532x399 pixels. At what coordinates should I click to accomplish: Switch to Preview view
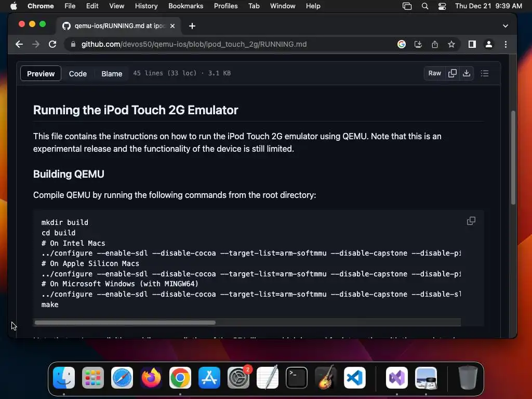click(41, 74)
